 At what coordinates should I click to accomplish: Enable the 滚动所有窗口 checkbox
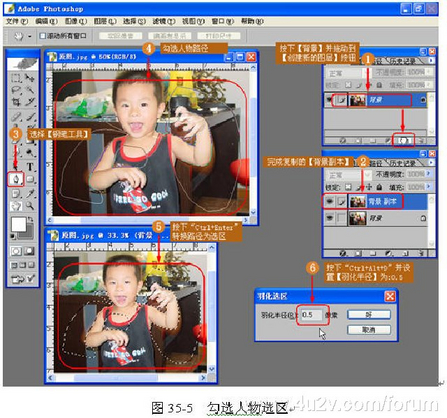(x=43, y=36)
